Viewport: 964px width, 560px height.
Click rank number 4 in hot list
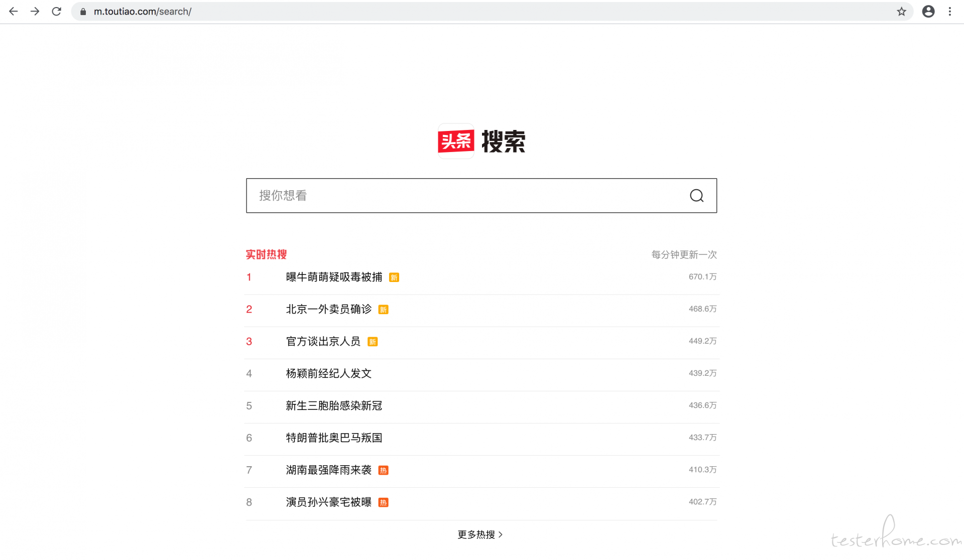point(249,373)
